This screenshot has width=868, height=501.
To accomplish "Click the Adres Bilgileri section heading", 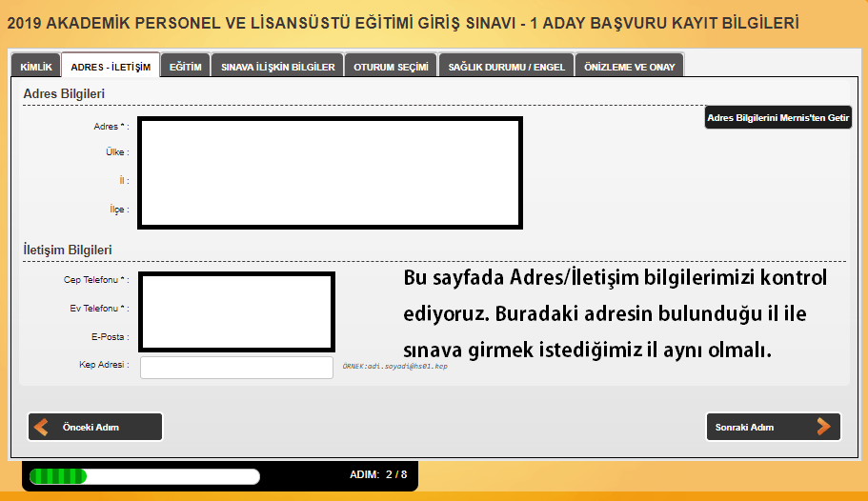I will tap(64, 93).
